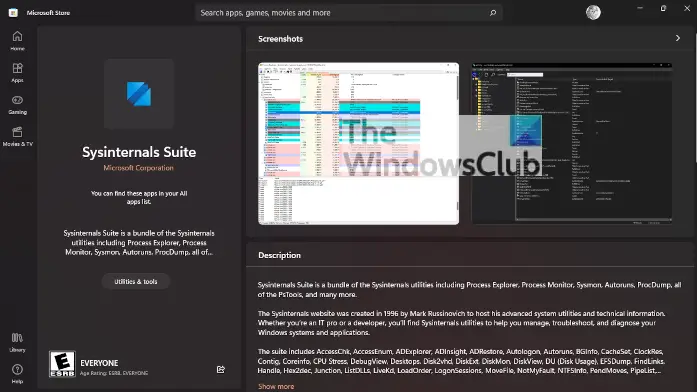Open the dark-theme second screenshot thumbnail

(572, 144)
